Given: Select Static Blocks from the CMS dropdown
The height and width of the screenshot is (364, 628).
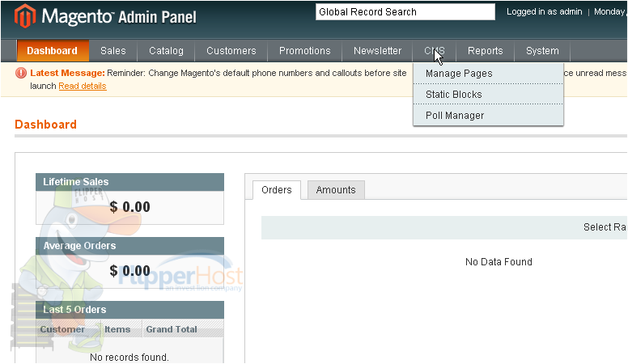Looking at the screenshot, I should point(488,95).
